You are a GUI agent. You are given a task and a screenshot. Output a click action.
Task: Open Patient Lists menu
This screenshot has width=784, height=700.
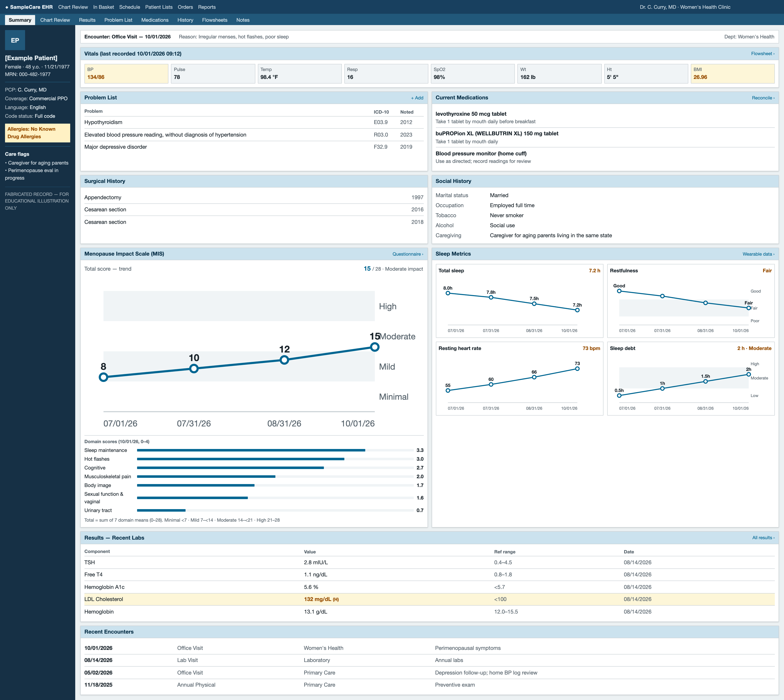[x=159, y=7]
